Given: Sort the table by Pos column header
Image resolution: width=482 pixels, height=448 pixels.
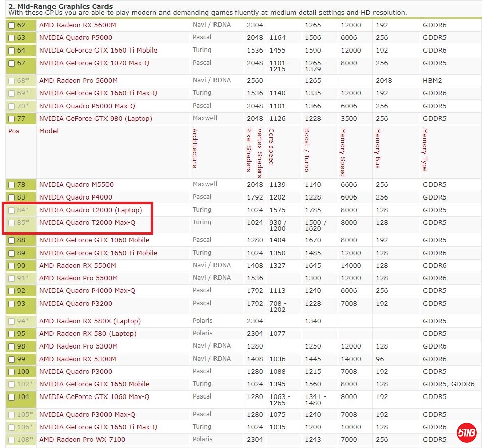Looking at the screenshot, I should point(14,131).
